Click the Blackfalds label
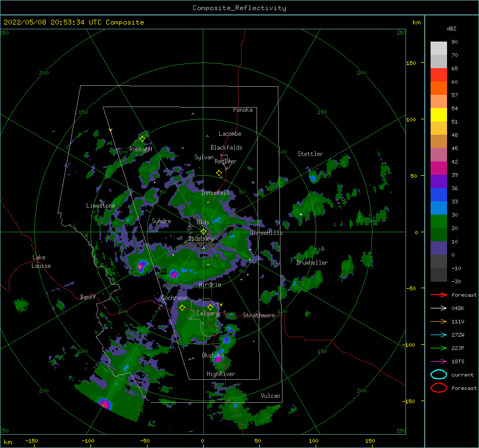 coord(226,148)
